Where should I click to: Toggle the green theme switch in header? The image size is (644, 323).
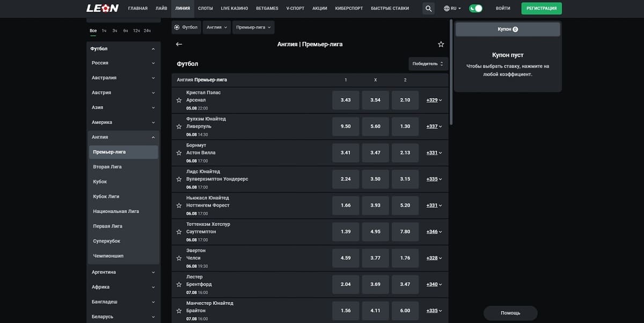pos(475,9)
